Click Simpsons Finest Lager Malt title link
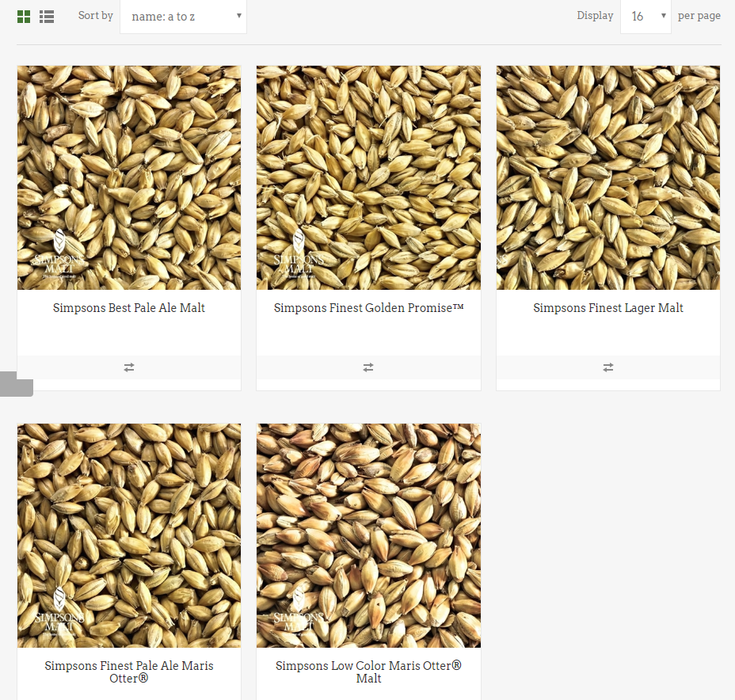This screenshot has height=700, width=735. coord(608,308)
